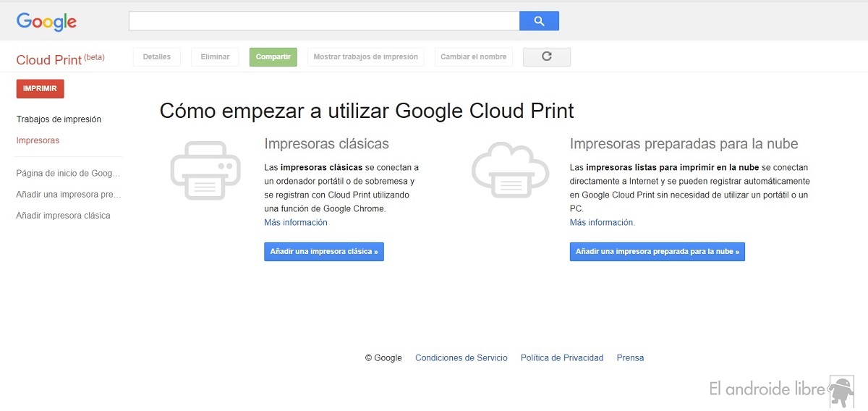Open the Página de inicio de Google link
Screen dimensions: 868x411
[x=68, y=174]
